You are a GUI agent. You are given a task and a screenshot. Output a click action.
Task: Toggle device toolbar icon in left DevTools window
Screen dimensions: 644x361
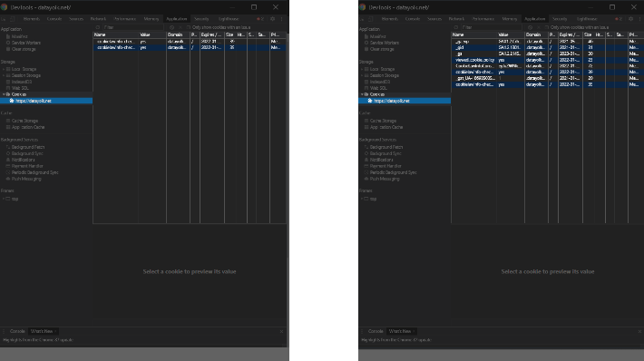pyautogui.click(x=13, y=19)
